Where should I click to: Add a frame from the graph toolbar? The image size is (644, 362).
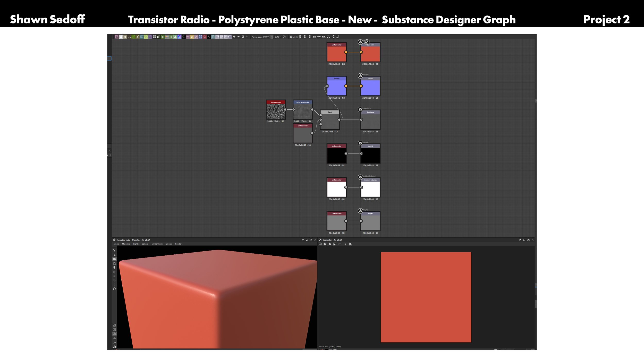tap(243, 37)
